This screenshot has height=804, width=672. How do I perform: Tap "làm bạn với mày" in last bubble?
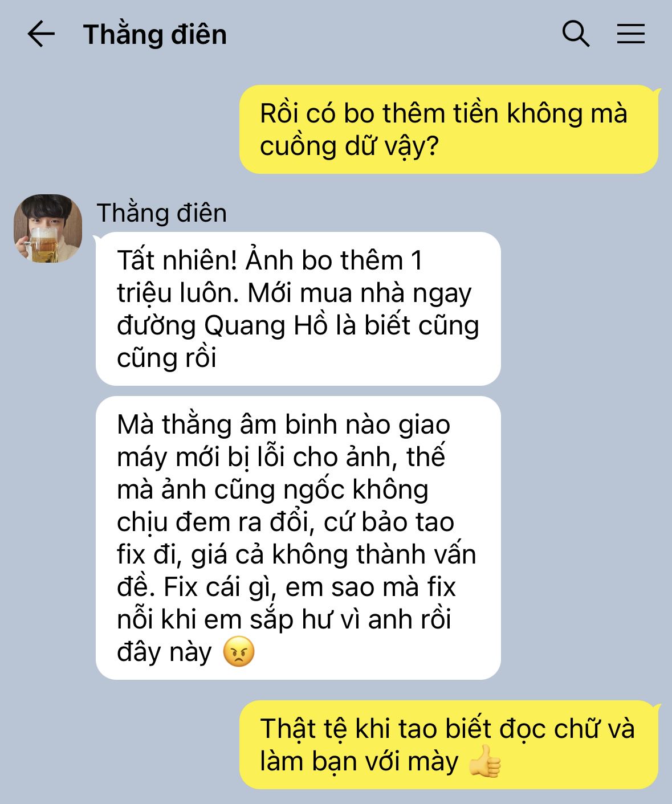359,762
